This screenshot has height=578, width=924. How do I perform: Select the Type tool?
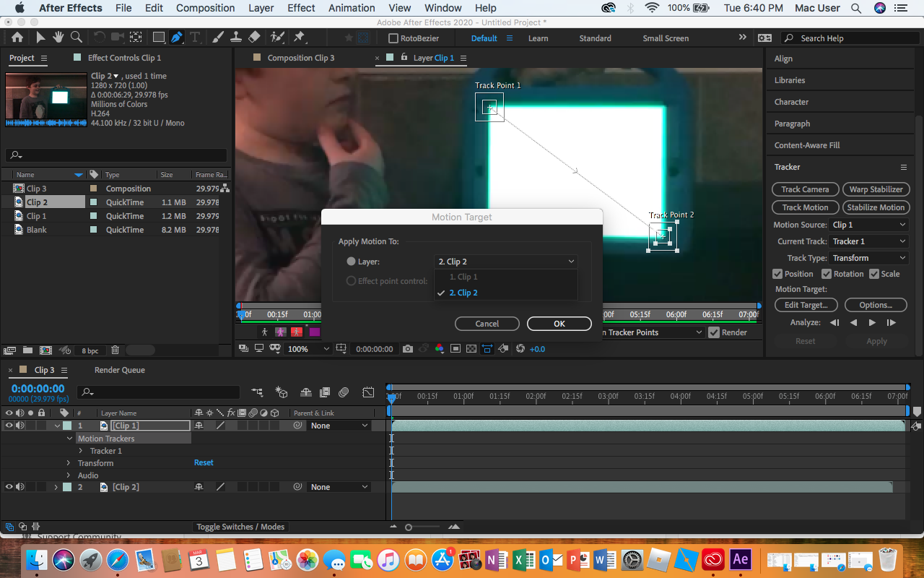[195, 38]
